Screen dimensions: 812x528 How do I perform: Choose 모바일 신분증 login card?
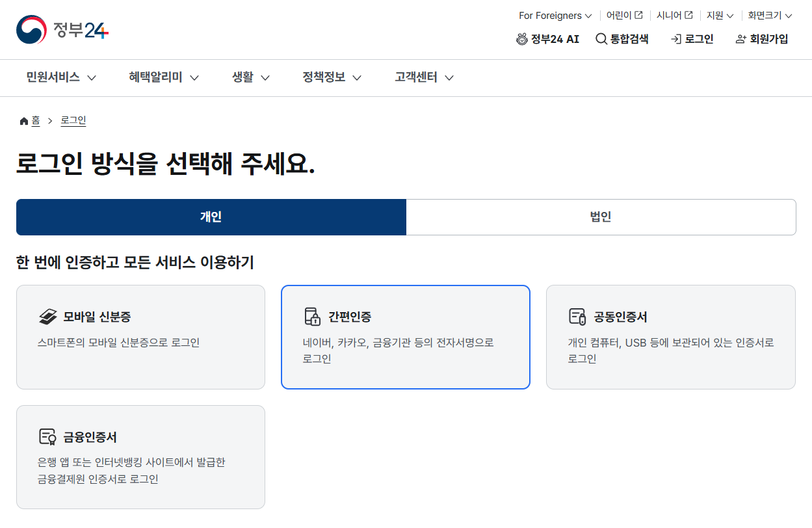(x=140, y=337)
